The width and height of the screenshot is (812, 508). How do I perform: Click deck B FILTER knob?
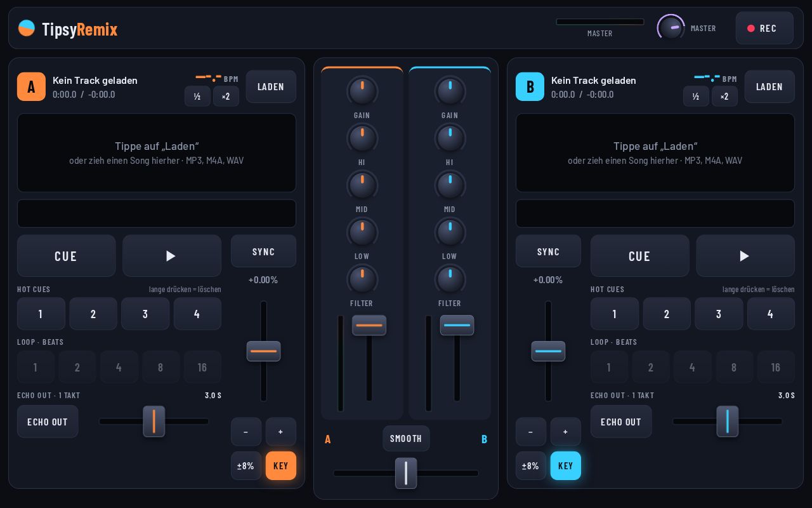[450, 279]
